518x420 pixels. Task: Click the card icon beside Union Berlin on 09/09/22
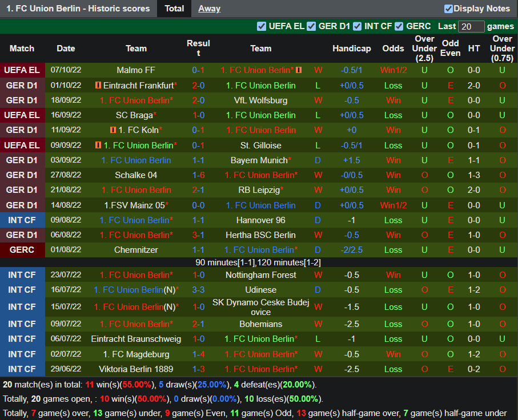click(x=98, y=145)
